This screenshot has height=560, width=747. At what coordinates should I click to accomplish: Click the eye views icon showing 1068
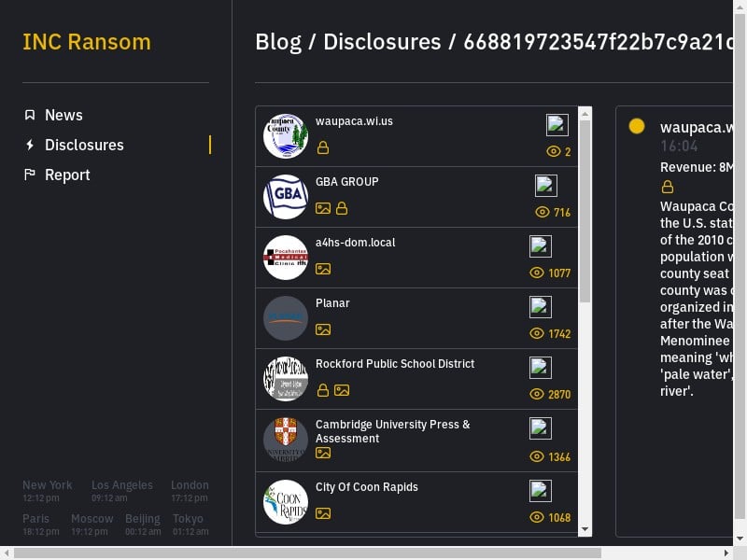[536, 517]
